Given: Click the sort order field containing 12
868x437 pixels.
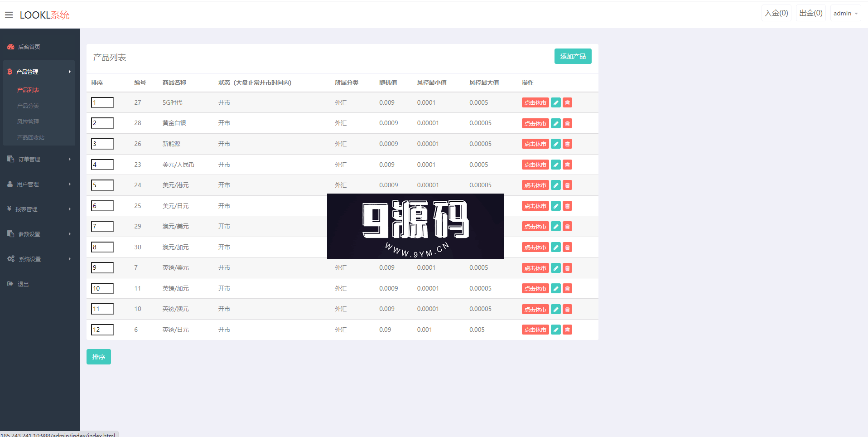Looking at the screenshot, I should (102, 330).
